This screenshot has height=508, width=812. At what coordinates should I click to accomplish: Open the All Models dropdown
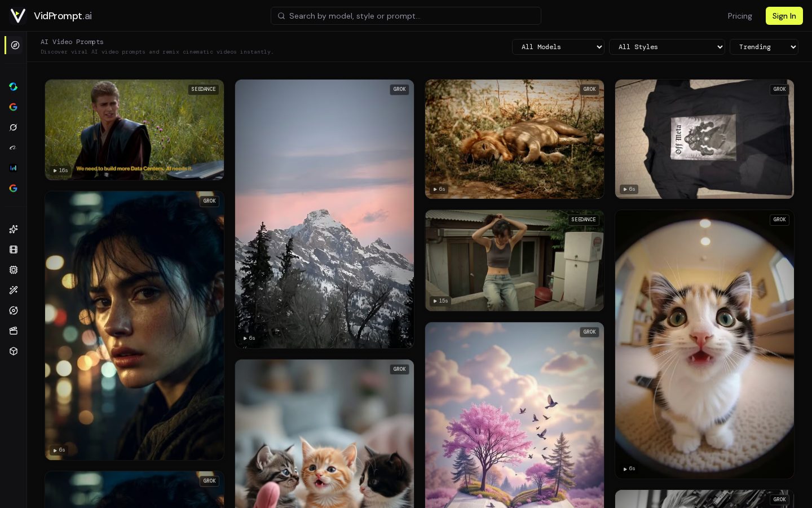click(x=558, y=47)
